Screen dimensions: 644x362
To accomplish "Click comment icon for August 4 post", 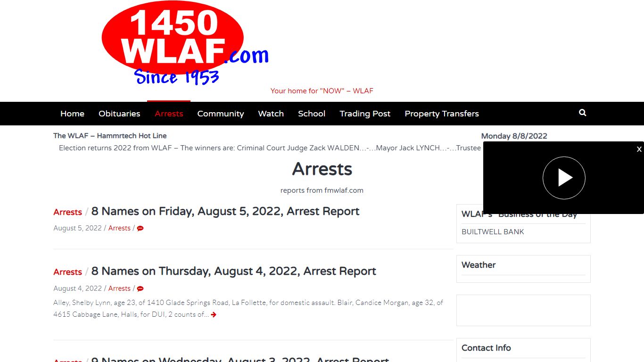I will [x=140, y=288].
